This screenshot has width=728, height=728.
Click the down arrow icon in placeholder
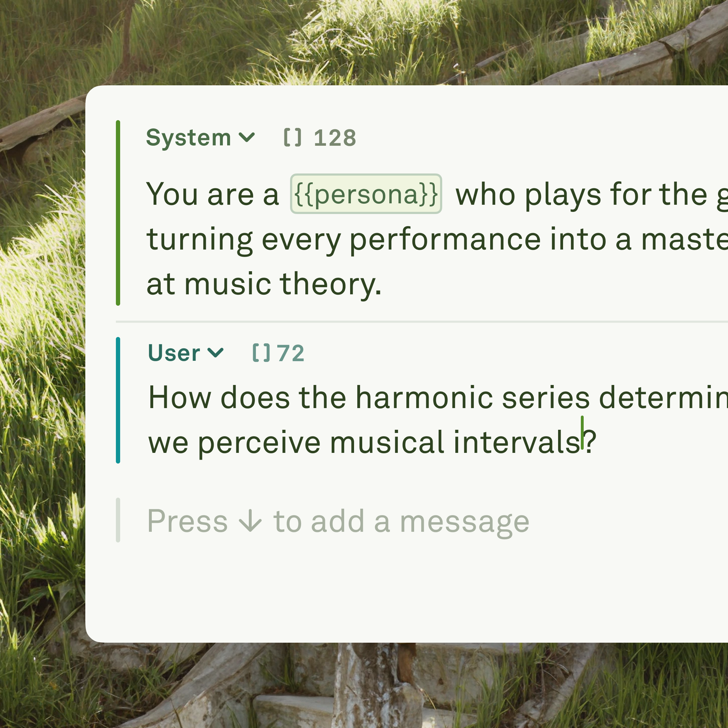(x=250, y=522)
